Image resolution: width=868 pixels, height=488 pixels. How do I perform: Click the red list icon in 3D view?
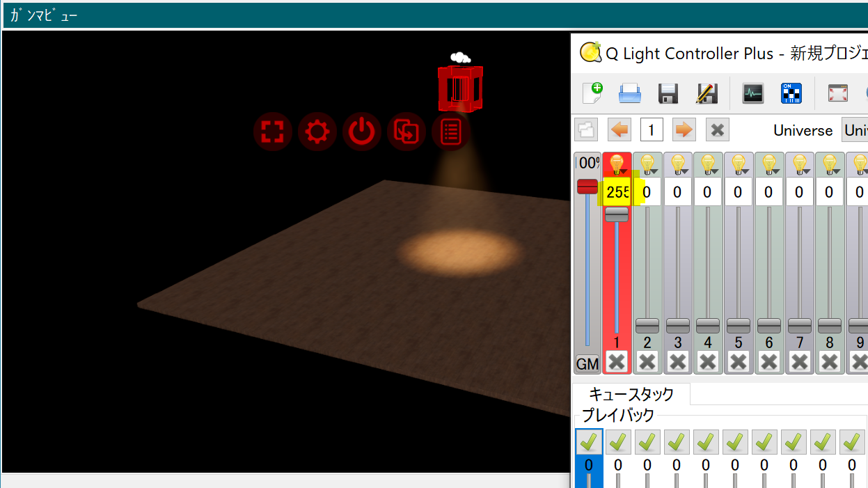tap(450, 132)
